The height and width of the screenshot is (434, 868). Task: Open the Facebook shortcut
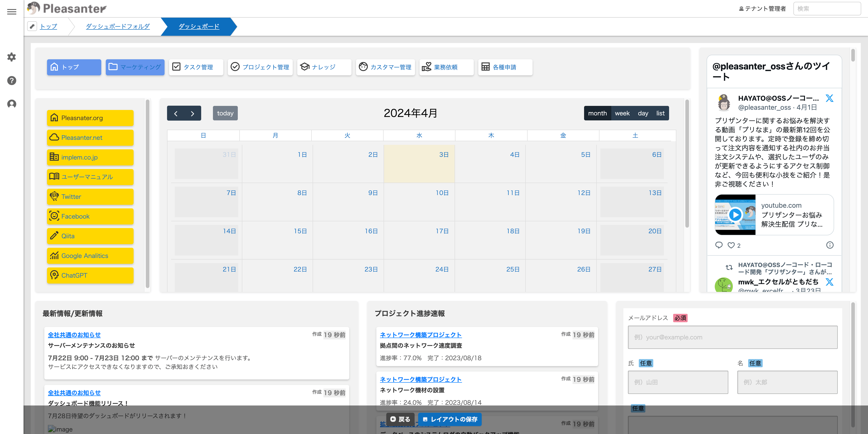click(90, 216)
